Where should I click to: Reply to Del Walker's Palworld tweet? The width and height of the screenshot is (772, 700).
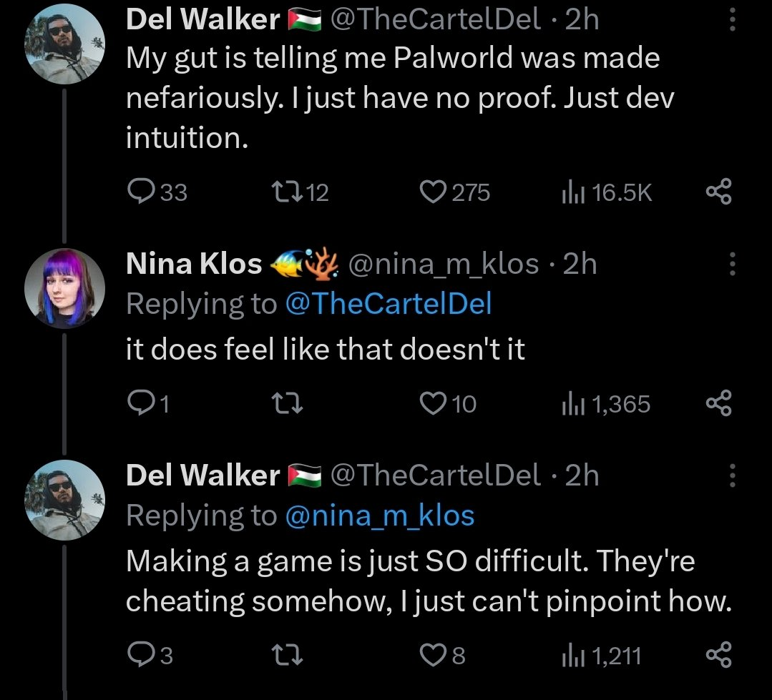tap(138, 192)
